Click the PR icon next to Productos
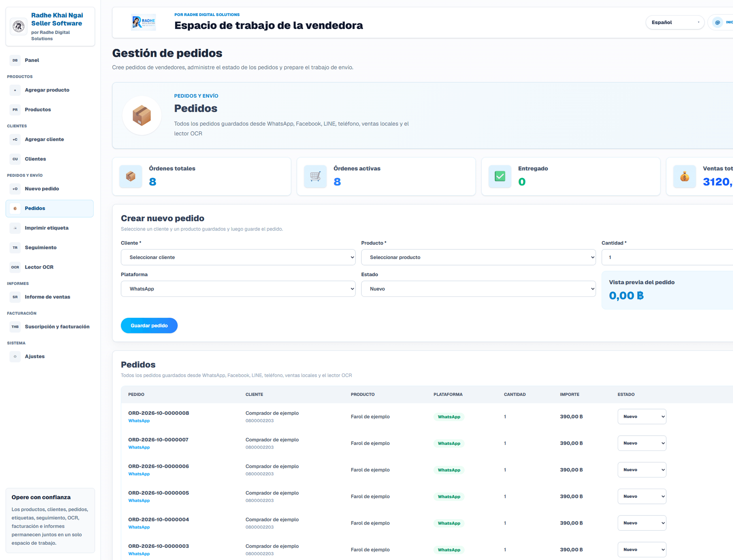Screen dimensions: 733x560 pos(15,109)
